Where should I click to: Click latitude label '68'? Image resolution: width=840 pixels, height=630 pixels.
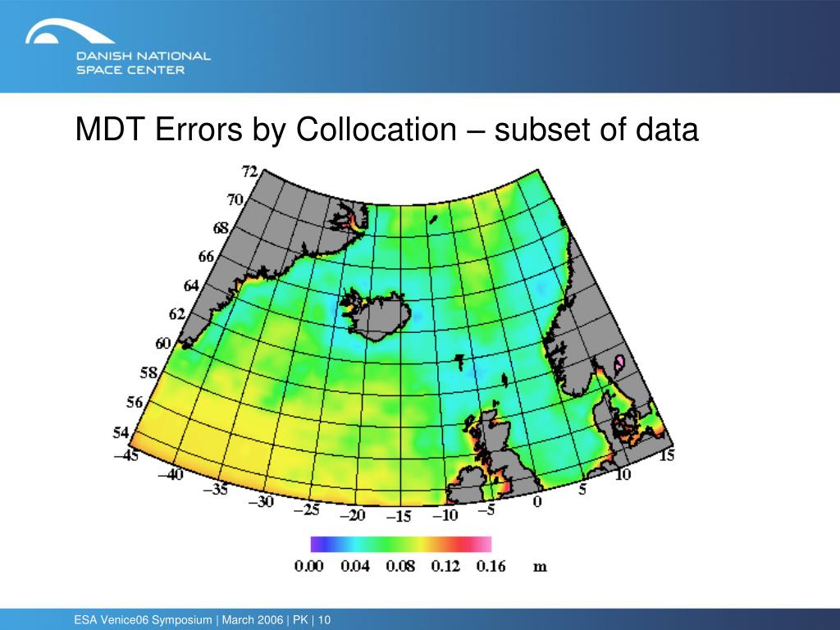tap(221, 228)
